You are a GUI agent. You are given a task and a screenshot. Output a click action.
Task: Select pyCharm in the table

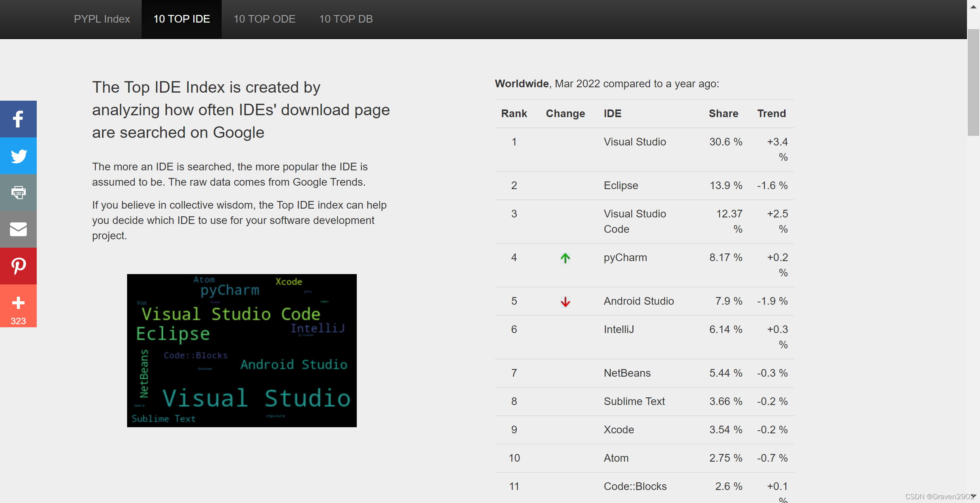(625, 257)
